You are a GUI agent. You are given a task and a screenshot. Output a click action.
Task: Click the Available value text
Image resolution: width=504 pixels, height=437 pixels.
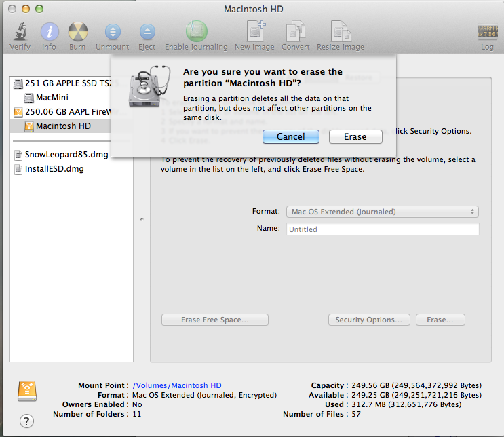[x=416, y=395]
